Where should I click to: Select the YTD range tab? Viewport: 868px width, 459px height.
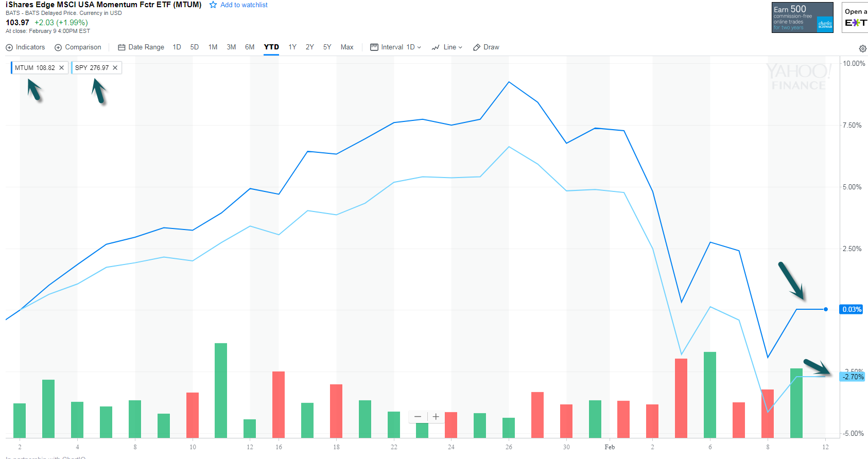pos(271,47)
